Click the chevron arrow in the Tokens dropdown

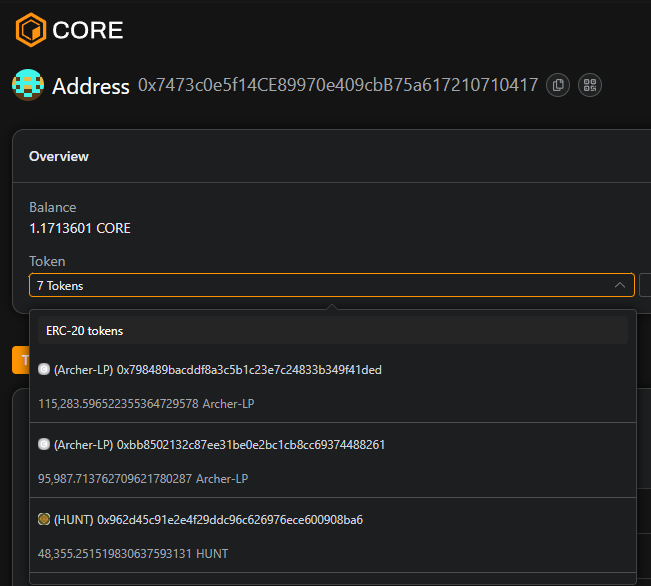pyautogui.click(x=619, y=285)
